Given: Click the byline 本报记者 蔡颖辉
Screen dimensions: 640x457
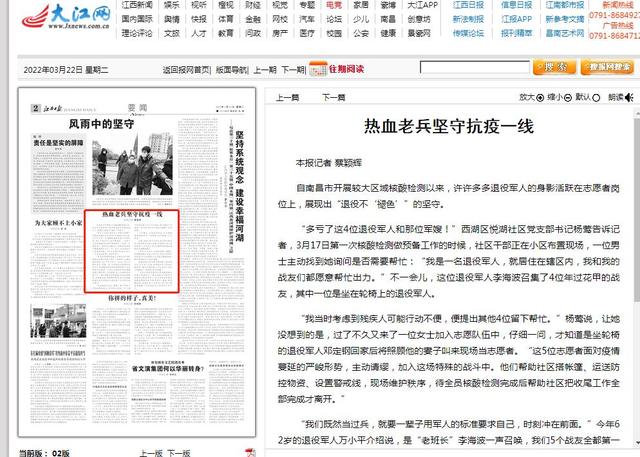Looking at the screenshot, I should pyautogui.click(x=329, y=163).
